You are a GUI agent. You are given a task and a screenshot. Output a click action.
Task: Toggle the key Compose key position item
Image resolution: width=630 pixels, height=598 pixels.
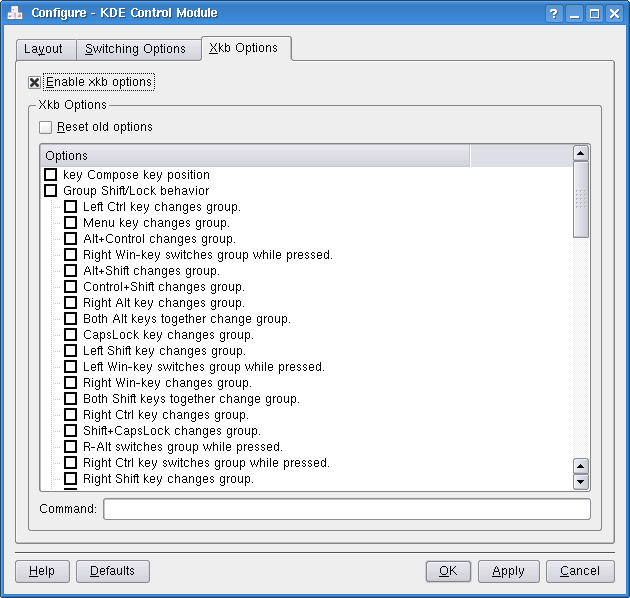50,175
